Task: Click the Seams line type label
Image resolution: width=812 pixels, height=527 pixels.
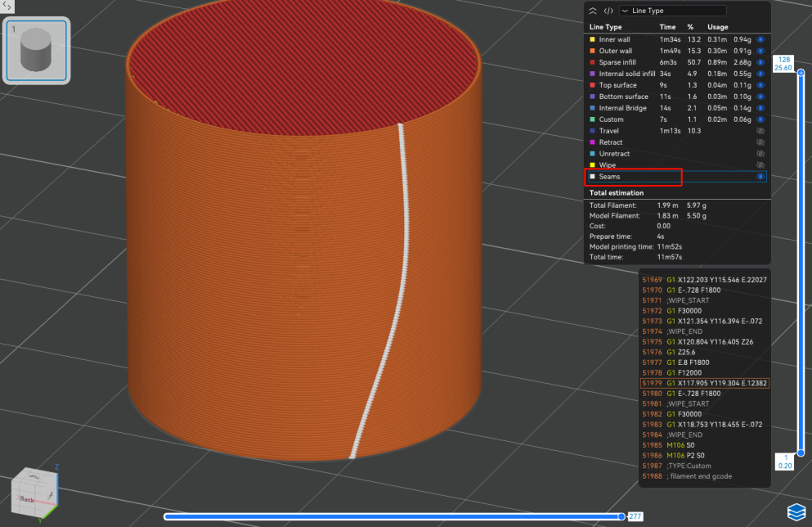Action: click(x=610, y=177)
